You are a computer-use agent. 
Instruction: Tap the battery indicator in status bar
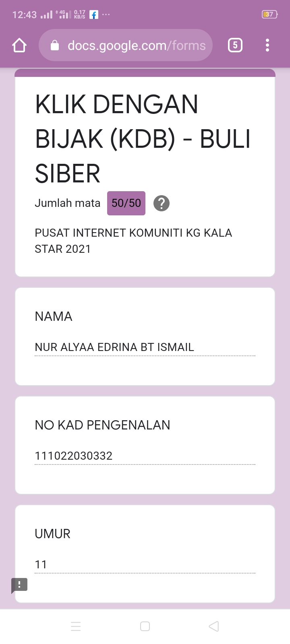(269, 14)
